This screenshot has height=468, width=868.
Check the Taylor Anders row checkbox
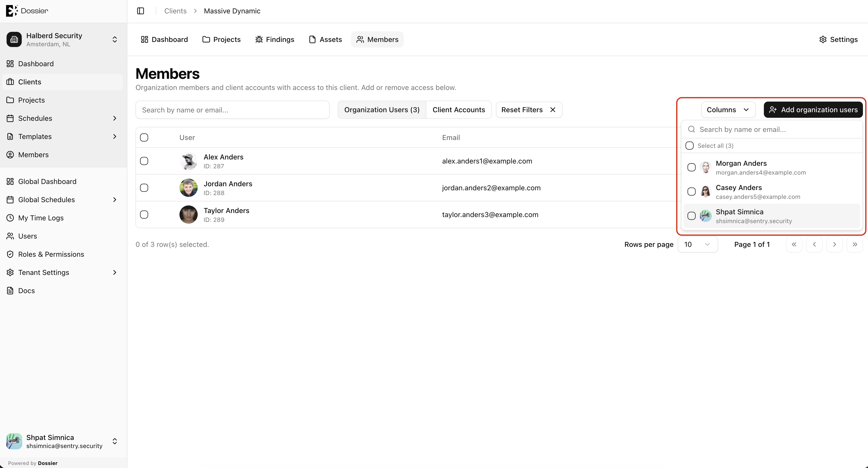point(144,214)
